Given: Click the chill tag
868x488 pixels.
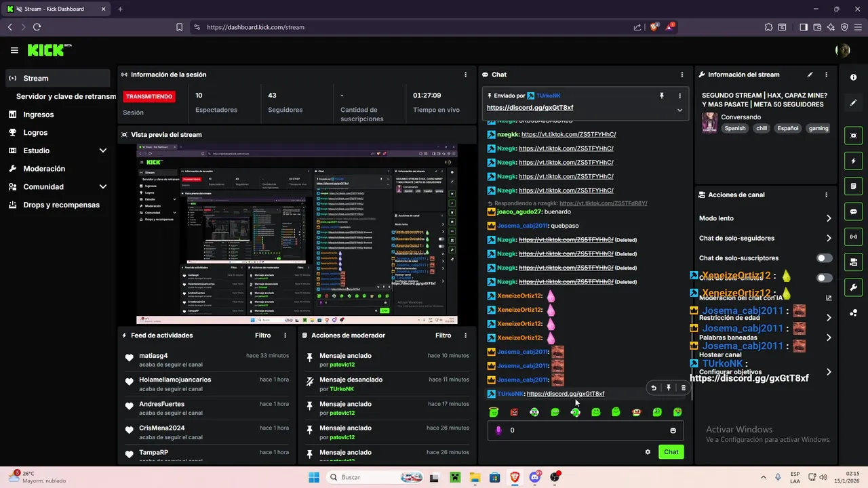Looking at the screenshot, I should (x=762, y=128).
